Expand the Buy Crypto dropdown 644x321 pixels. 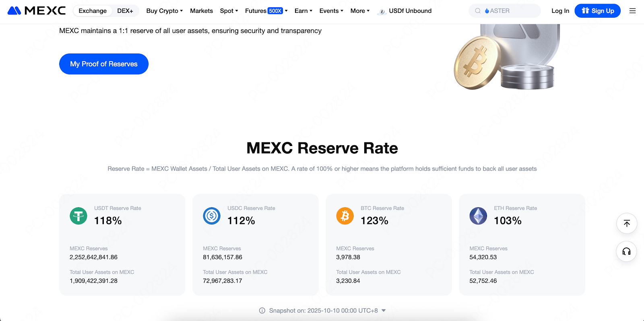(164, 11)
